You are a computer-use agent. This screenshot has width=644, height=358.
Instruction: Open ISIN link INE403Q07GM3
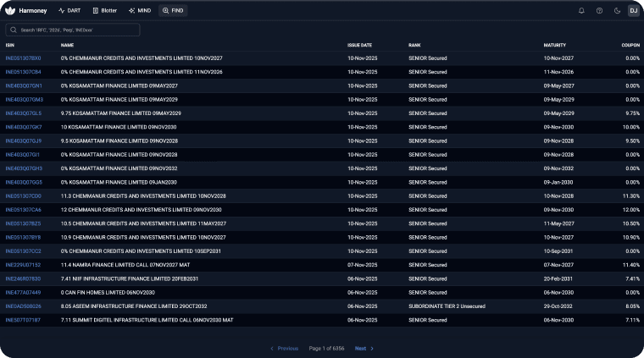tap(25, 100)
